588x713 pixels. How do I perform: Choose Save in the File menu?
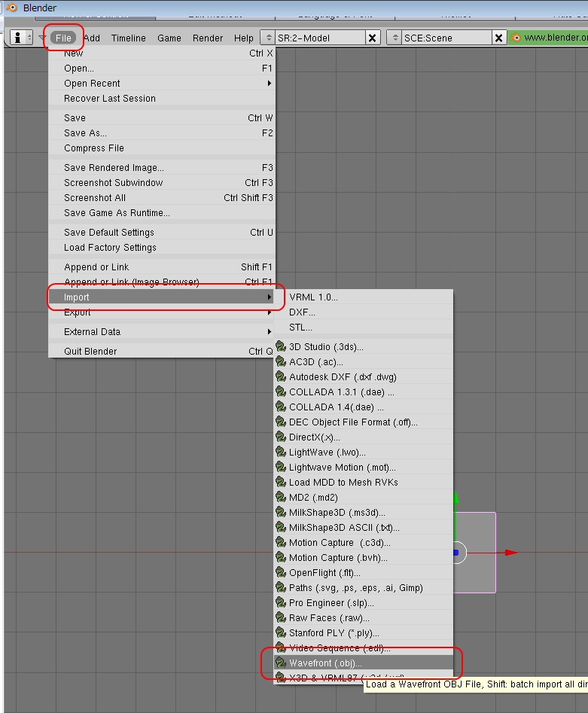pyautogui.click(x=162, y=117)
